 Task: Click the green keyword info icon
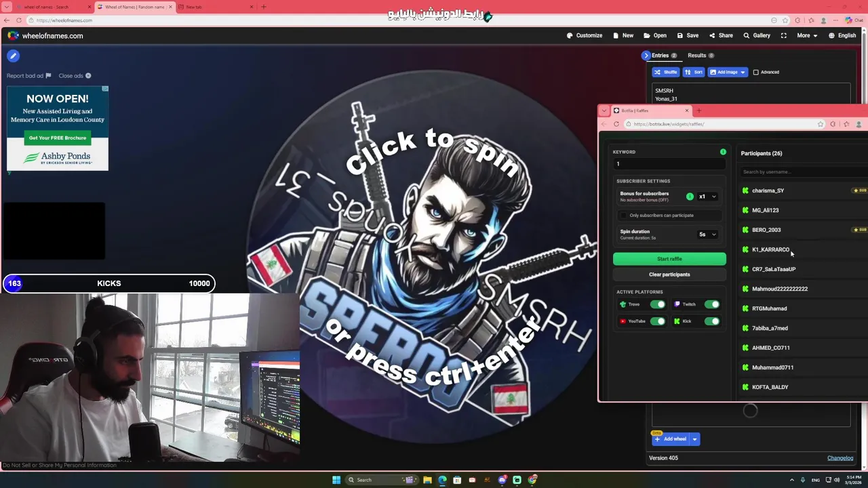[x=723, y=152]
